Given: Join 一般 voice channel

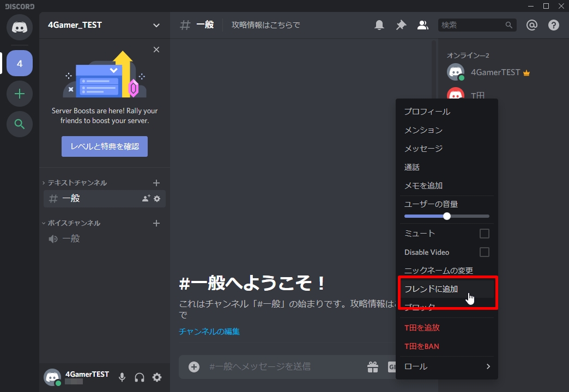Looking at the screenshot, I should point(105,238).
